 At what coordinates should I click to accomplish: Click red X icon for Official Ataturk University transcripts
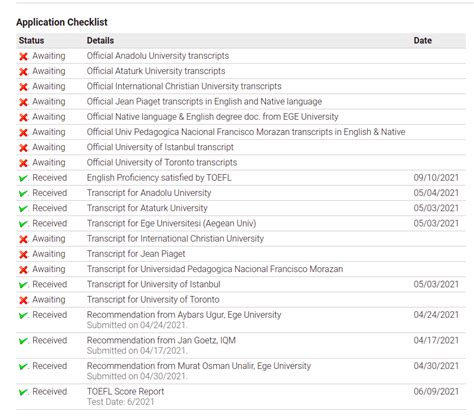point(23,72)
